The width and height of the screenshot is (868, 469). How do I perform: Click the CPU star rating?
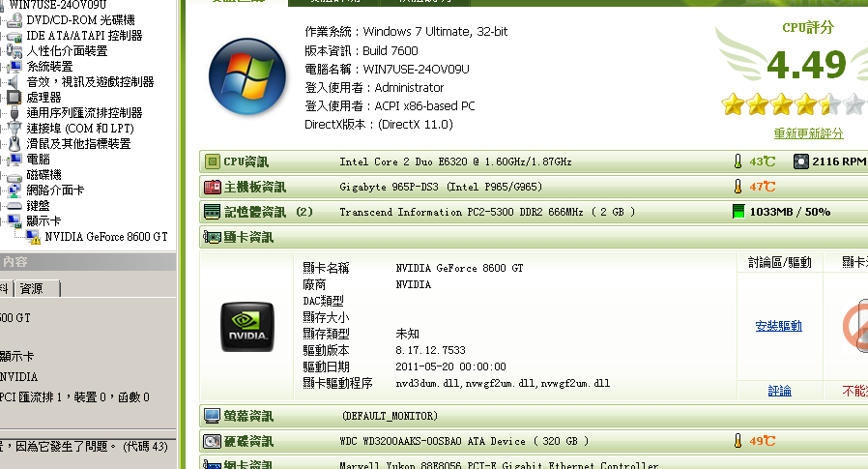point(794,104)
